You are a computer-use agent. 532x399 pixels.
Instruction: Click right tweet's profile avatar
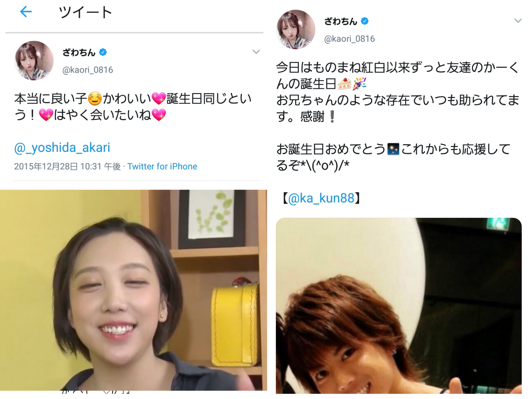tap(296, 29)
